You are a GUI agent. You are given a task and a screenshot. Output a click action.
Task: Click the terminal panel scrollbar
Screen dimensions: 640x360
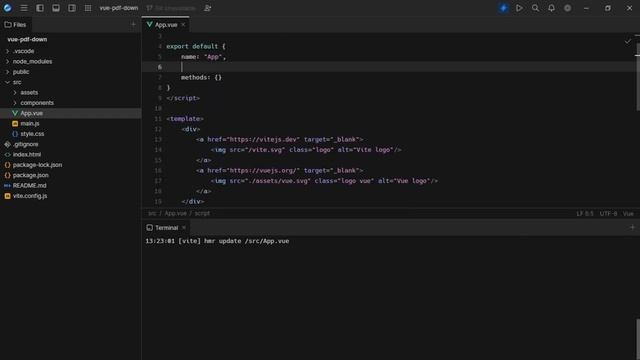(x=638, y=339)
